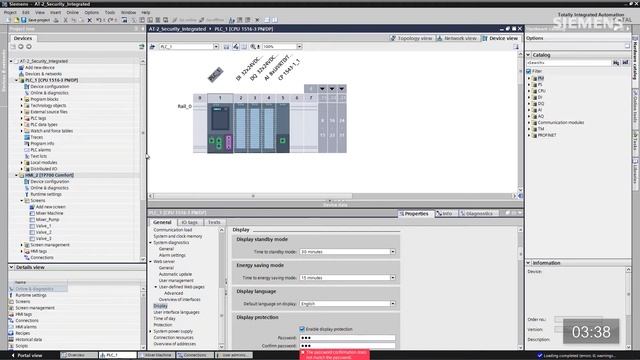The height and width of the screenshot is (360, 640).
Task: Select the CP 1543-1 module in slot 5
Action: (x=282, y=128)
